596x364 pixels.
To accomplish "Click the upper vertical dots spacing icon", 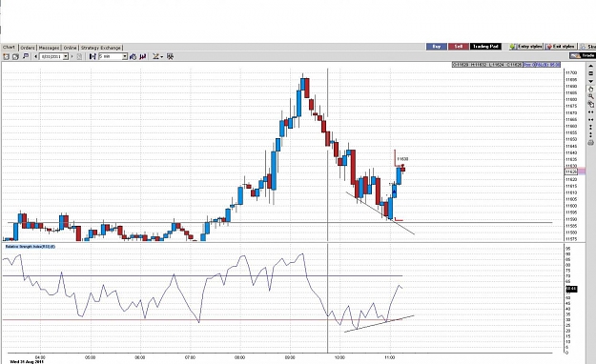I will click(590, 127).
